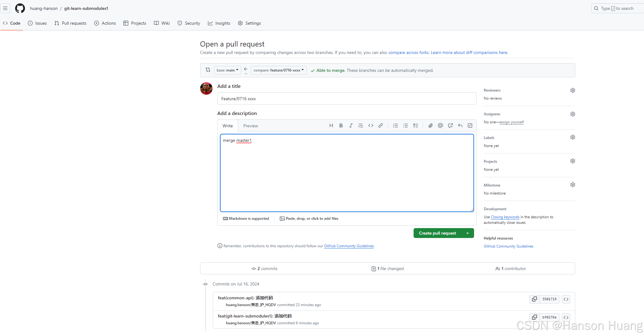Screen dimensions: 644x336
Task: Click the Create pull request button
Action: coord(437,233)
